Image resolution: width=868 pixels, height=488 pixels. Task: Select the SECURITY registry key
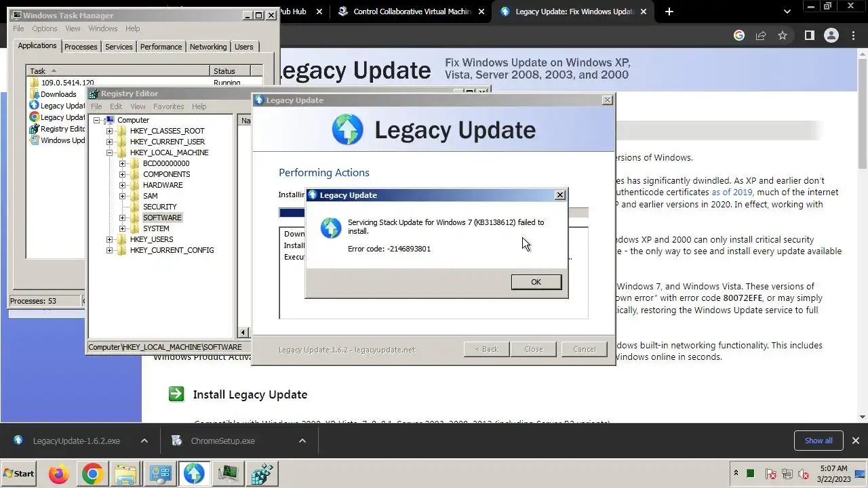point(159,207)
